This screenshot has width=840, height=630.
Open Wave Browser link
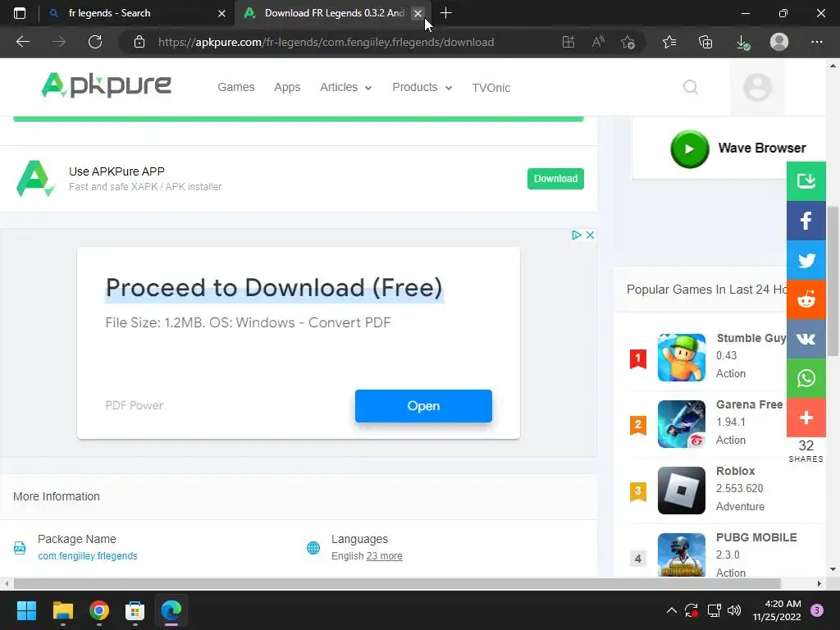click(762, 148)
